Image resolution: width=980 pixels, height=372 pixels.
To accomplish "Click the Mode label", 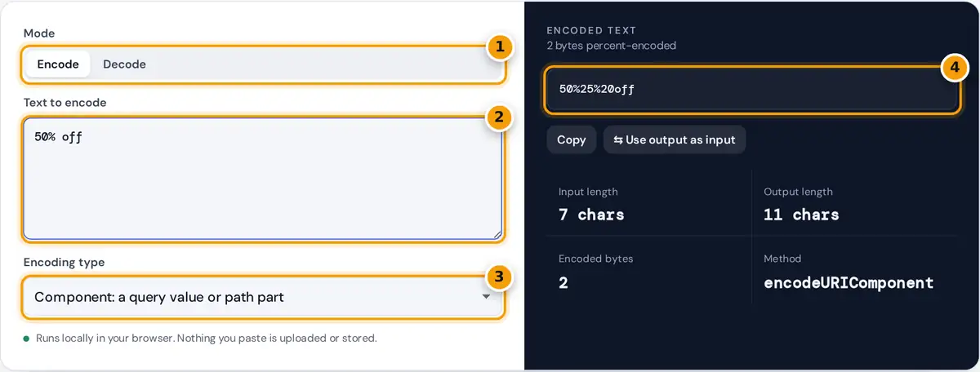I will click(39, 33).
